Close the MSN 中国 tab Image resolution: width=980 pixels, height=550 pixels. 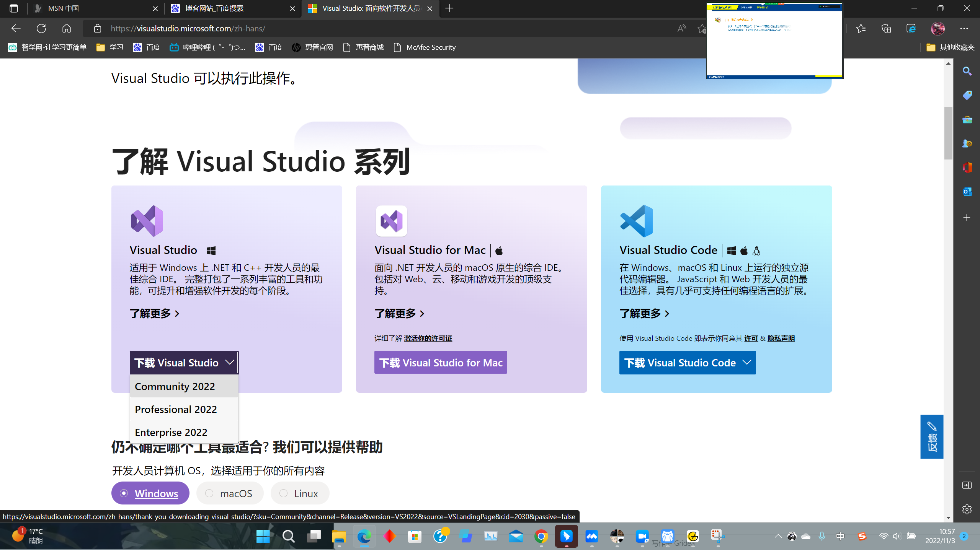pos(155,8)
